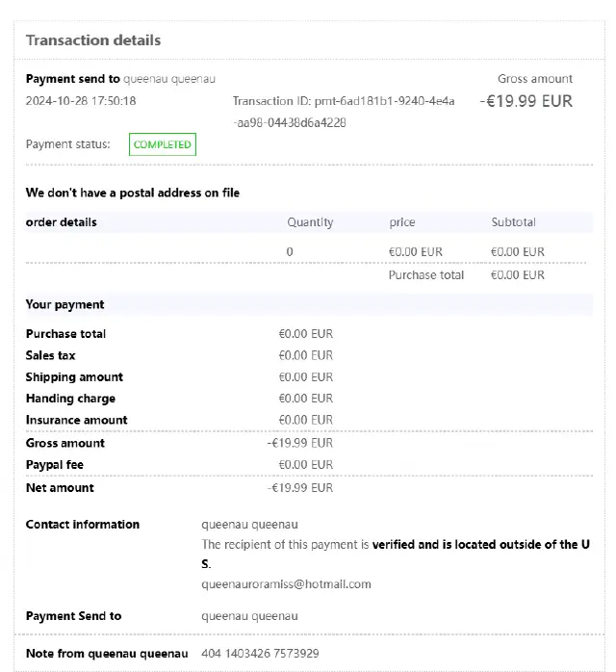Screen dimensions: 616x672
Task: Click the price column header
Action: [402, 222]
